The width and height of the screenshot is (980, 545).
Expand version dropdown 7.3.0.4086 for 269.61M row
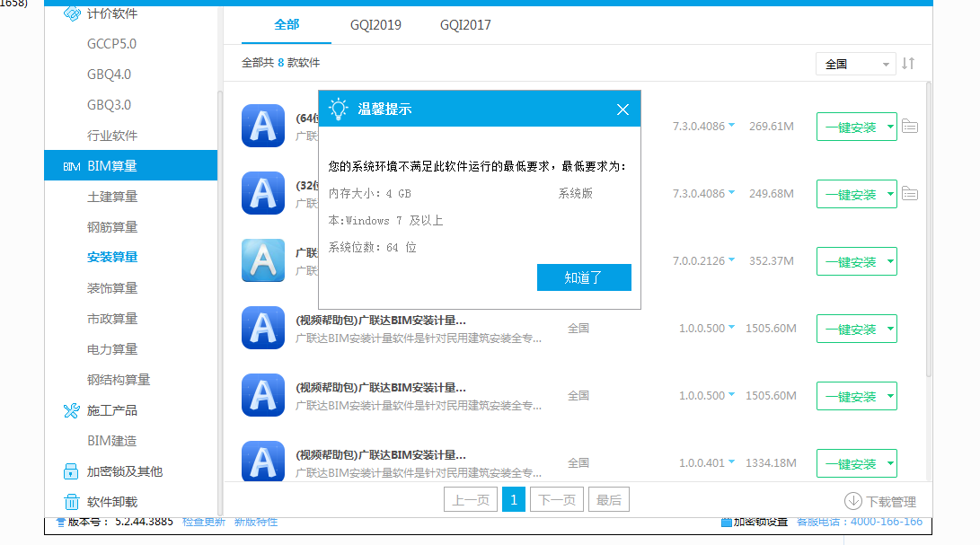click(x=731, y=126)
